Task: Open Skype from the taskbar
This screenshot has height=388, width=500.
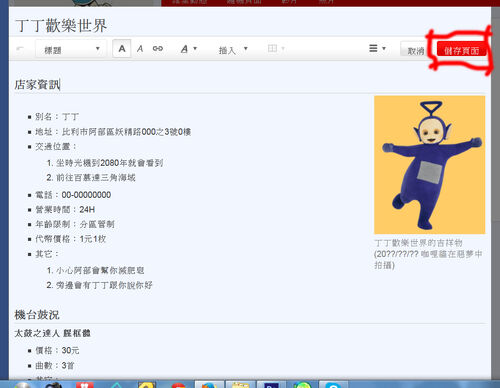Action: click(333, 385)
